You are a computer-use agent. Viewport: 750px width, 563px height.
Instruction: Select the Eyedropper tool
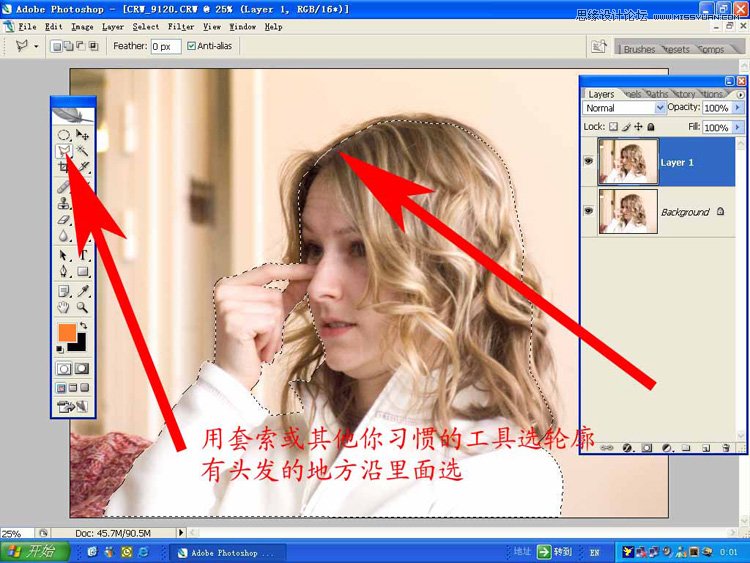83,291
